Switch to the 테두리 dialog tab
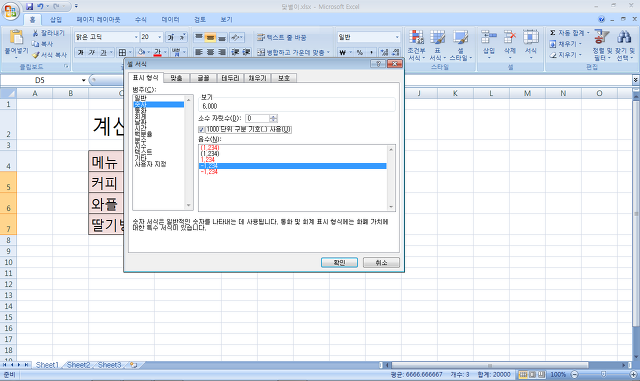The width and height of the screenshot is (640, 381). 230,78
